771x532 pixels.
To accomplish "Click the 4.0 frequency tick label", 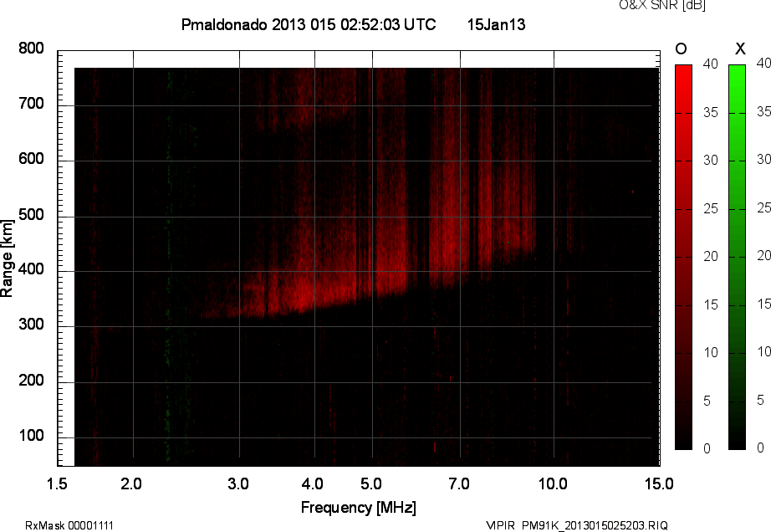I will pyautogui.click(x=312, y=484).
